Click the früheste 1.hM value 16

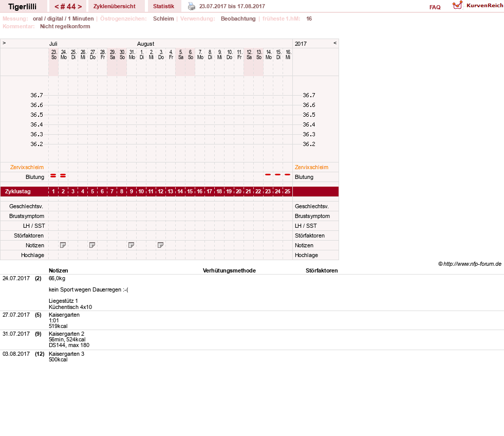309,19
